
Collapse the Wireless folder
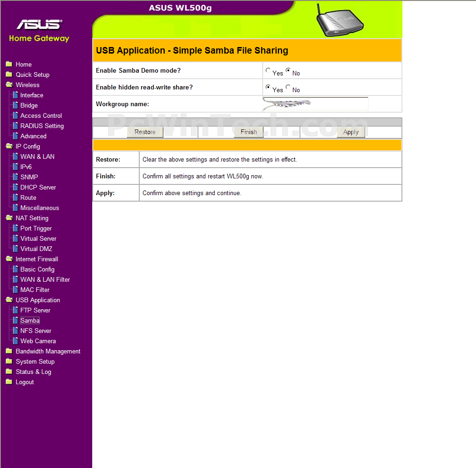[x=9, y=85]
